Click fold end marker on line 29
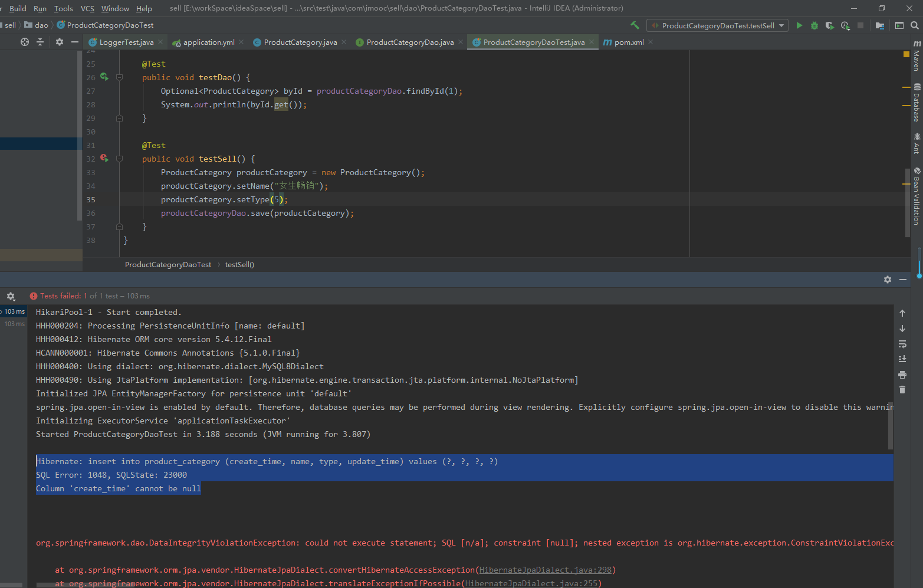 (119, 118)
